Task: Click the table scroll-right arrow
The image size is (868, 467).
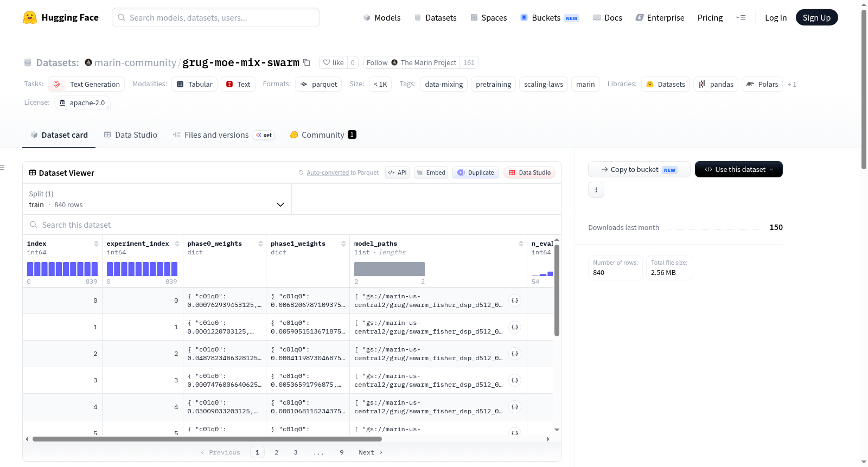Action: click(x=548, y=439)
